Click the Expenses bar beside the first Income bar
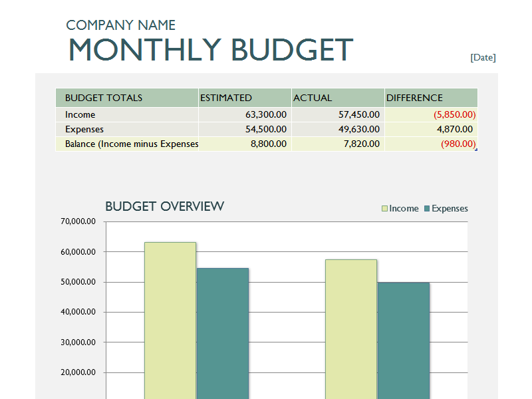 (223, 326)
